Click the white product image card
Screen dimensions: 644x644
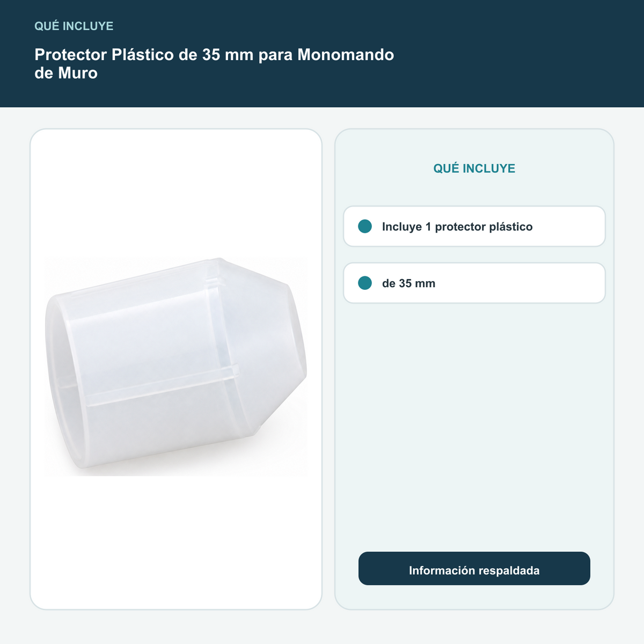click(x=176, y=369)
